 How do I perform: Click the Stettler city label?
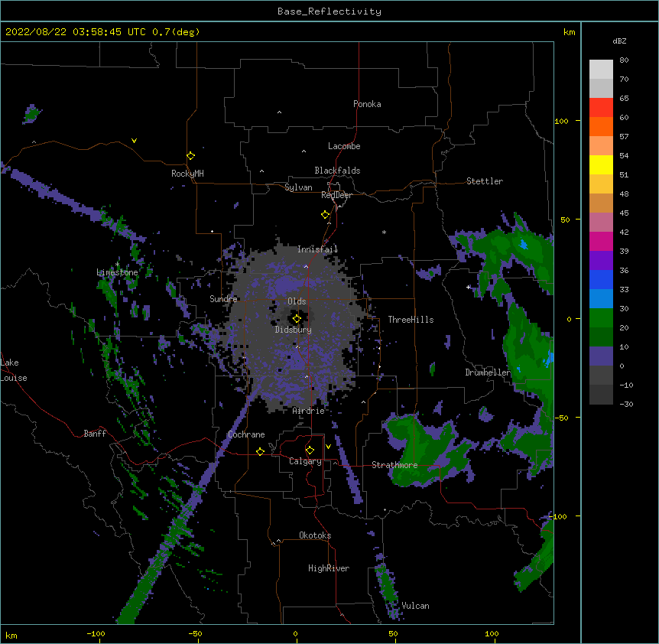(485, 181)
